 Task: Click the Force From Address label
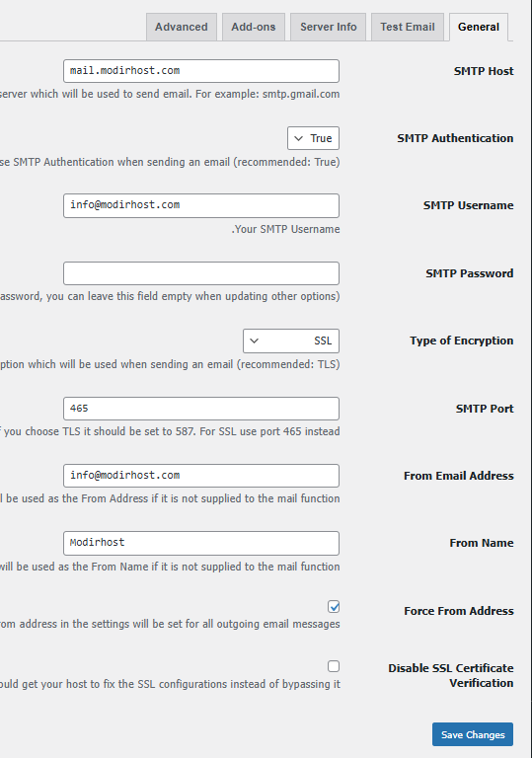[x=459, y=611]
